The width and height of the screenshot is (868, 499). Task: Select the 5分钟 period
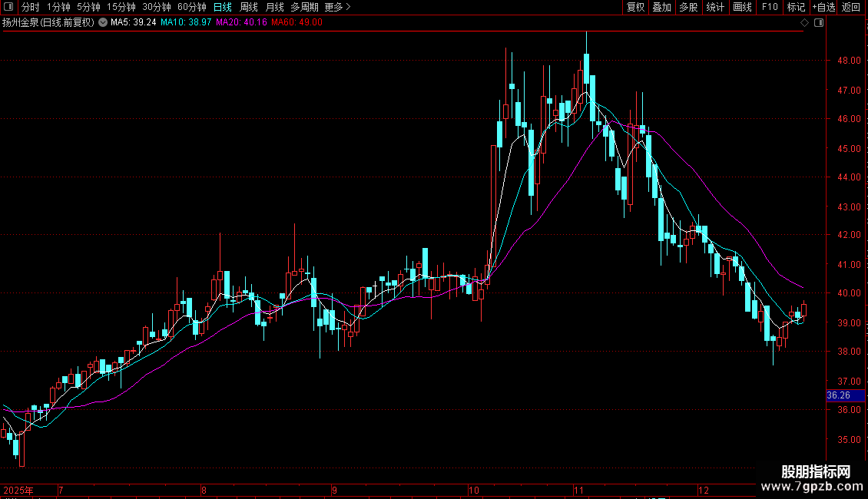coord(88,7)
